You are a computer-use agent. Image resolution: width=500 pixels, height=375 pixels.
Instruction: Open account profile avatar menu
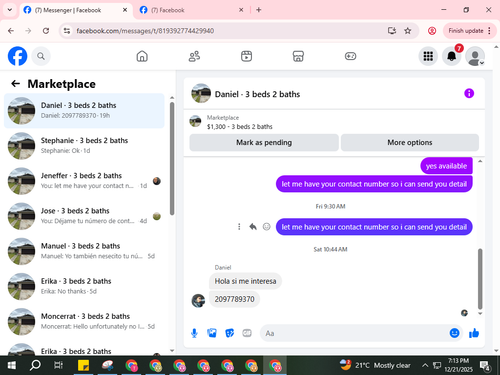pyautogui.click(x=475, y=56)
